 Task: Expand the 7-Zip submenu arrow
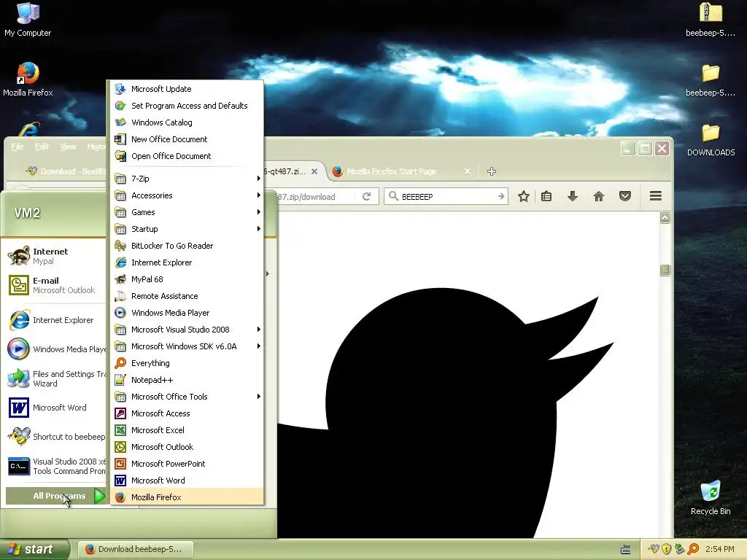(259, 179)
